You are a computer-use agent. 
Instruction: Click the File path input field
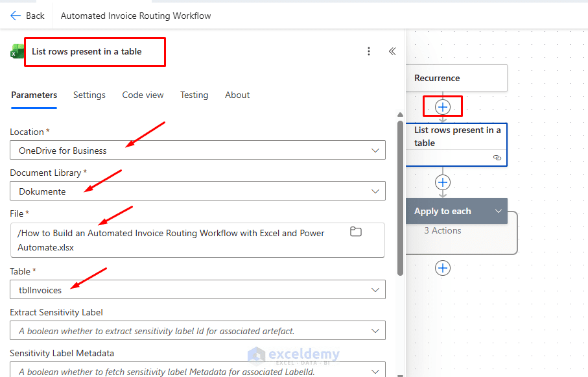tap(198, 240)
